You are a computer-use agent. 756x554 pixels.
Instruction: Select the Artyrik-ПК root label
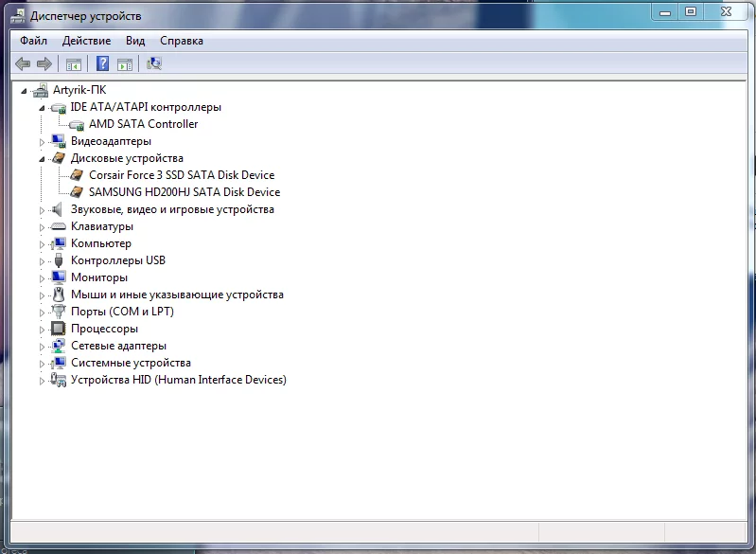coord(79,90)
